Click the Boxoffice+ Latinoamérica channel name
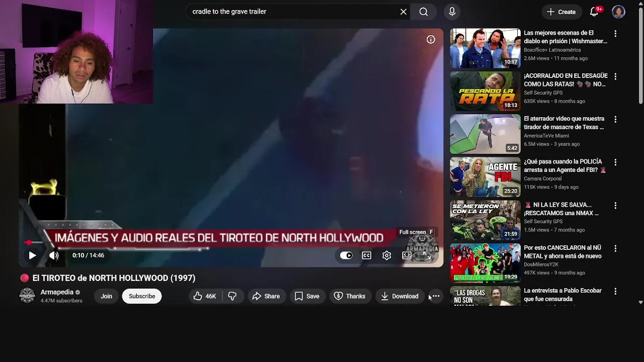 coord(552,50)
